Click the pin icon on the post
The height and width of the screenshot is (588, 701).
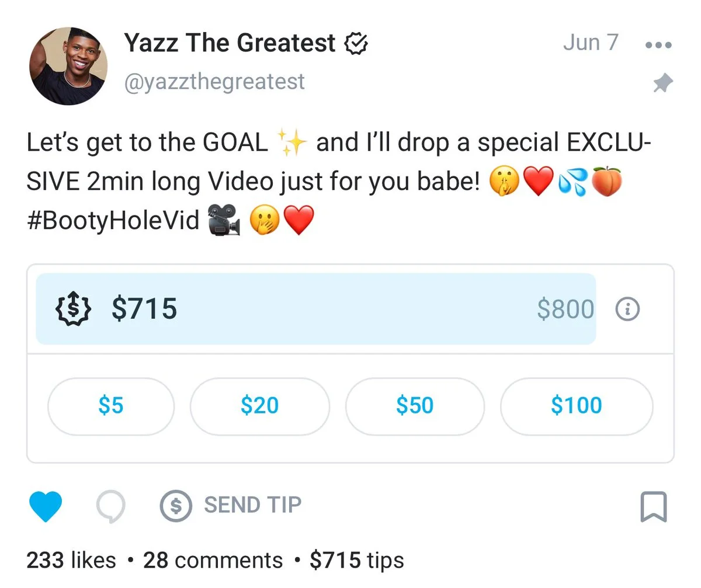click(x=663, y=83)
